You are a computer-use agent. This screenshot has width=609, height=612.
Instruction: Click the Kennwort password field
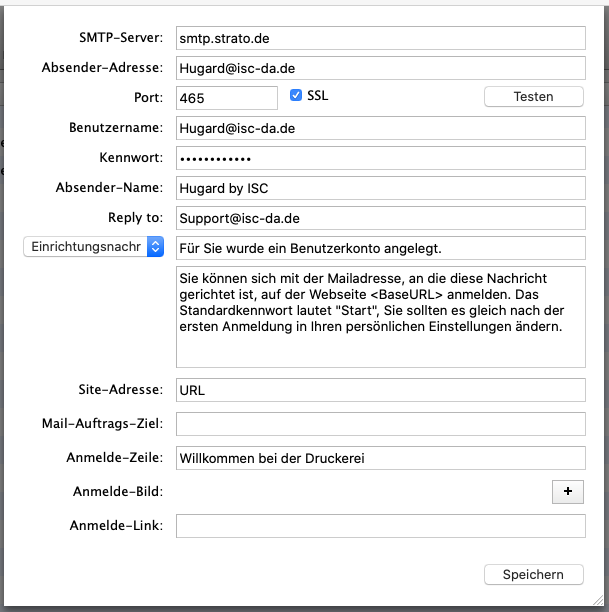coord(381,158)
